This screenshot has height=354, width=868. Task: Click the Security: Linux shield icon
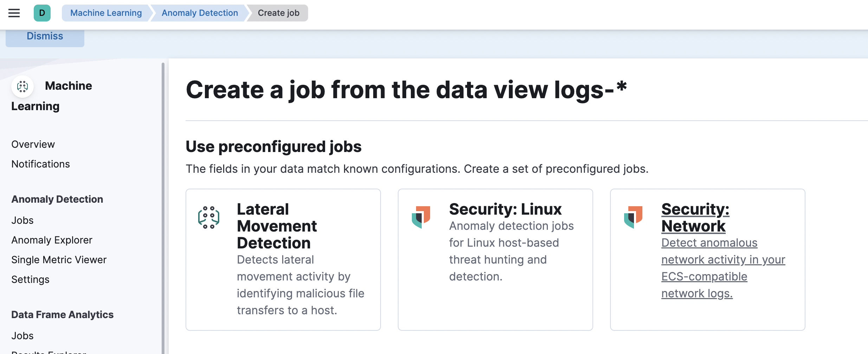(x=421, y=217)
